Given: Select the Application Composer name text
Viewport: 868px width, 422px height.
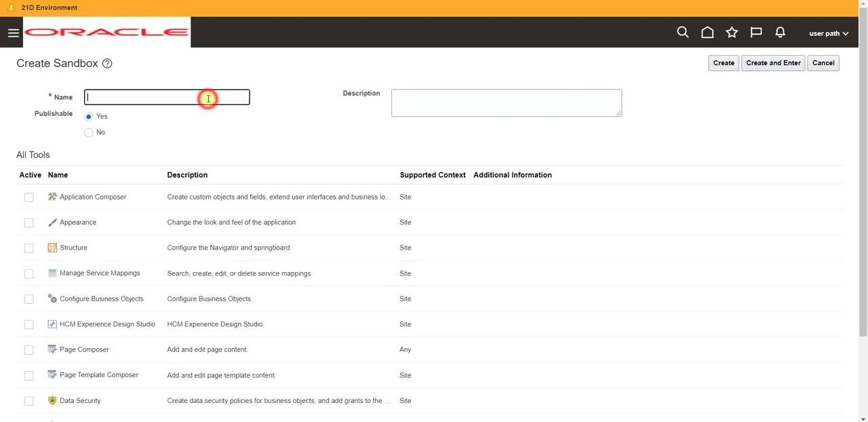Looking at the screenshot, I should (93, 197).
